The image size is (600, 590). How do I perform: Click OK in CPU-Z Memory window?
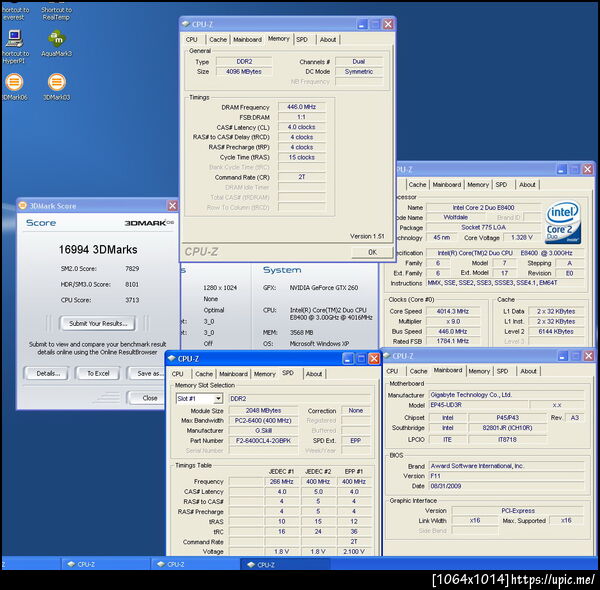pos(372,252)
